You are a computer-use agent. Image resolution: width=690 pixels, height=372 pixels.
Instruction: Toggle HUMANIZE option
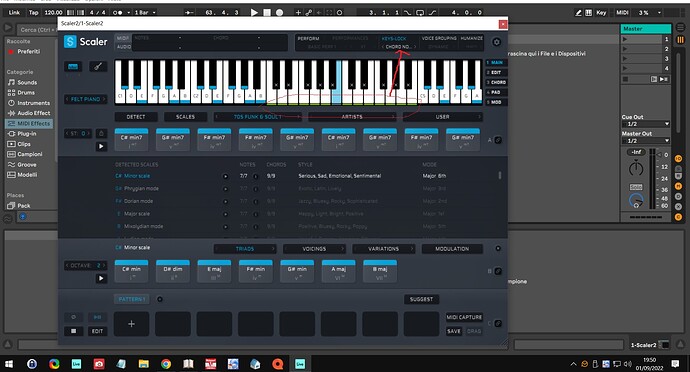(x=471, y=39)
